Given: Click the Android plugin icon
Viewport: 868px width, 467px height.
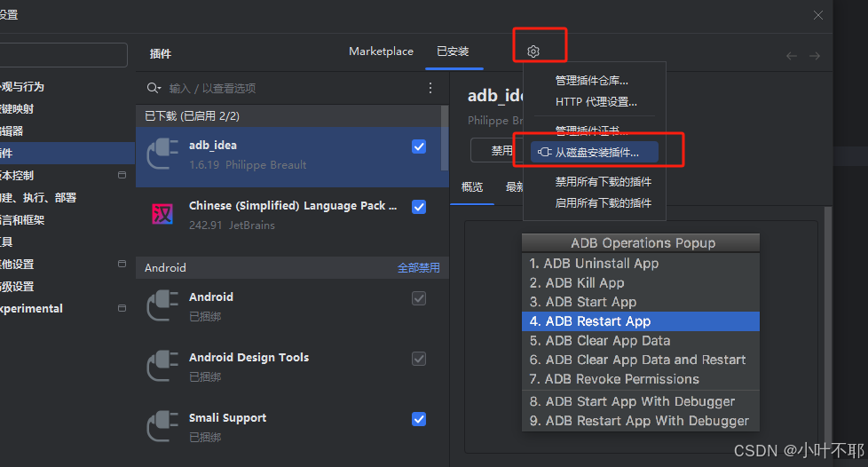Looking at the screenshot, I should coord(162,305).
